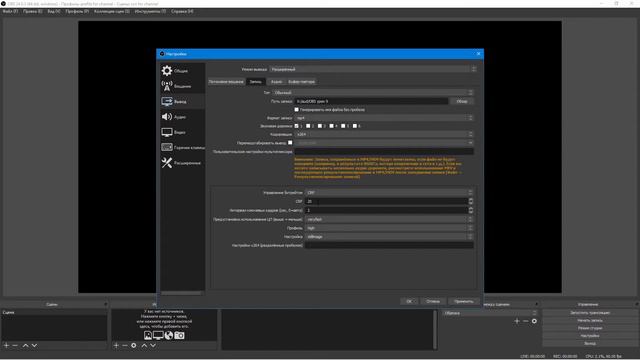Viewport: 640px width, 360px height.
Task: Select the Вывод (Output) sidebar section
Action: click(182, 101)
